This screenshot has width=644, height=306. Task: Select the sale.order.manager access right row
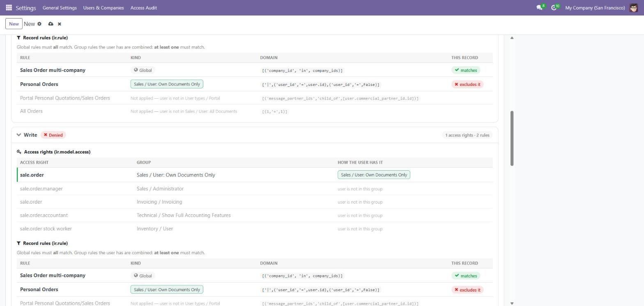(255, 189)
